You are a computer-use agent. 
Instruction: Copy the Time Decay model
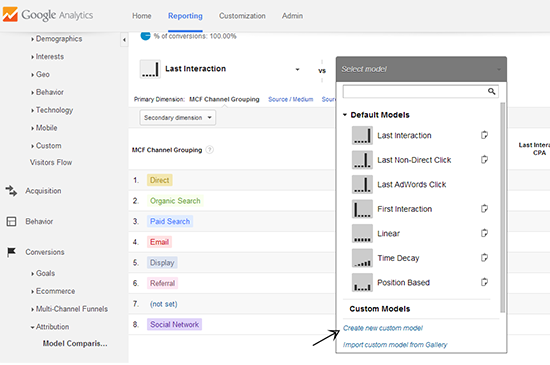pos(484,258)
